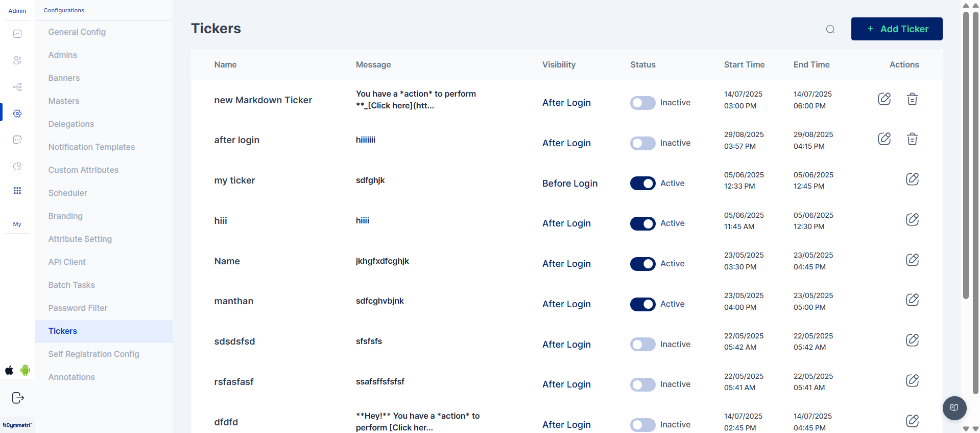This screenshot has width=980, height=433.
Task: Disable the 'my ticker' status toggle
Action: 642,184
